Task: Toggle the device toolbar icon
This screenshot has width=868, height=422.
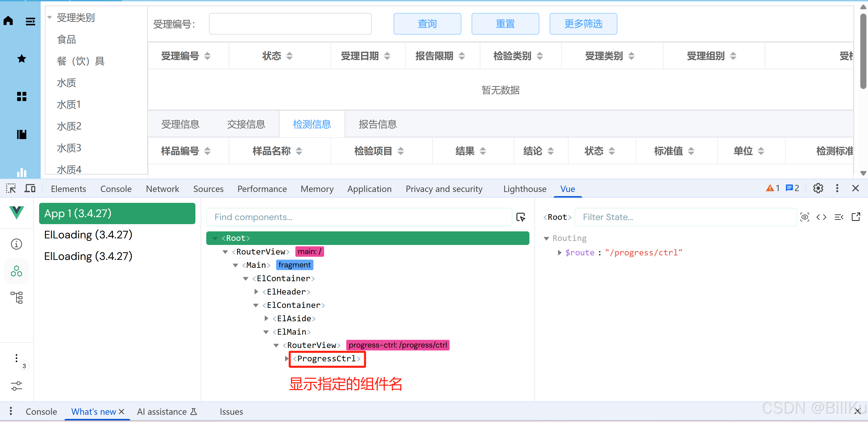Action: (30, 188)
